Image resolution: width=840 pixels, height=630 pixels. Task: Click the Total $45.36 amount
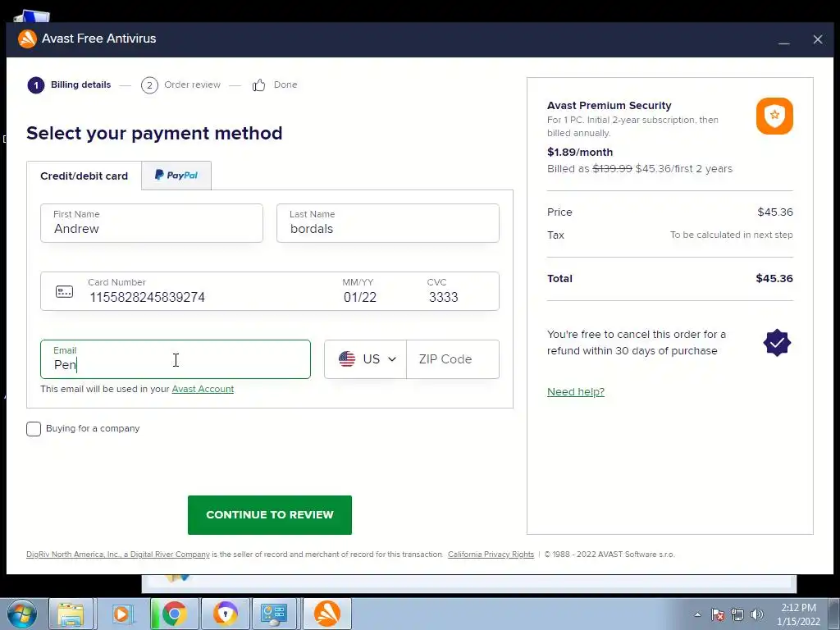click(x=774, y=279)
